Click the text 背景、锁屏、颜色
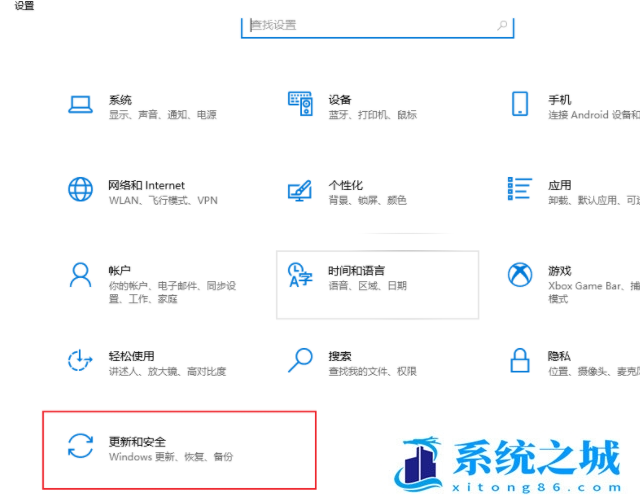The image size is (640, 500). click(x=368, y=200)
